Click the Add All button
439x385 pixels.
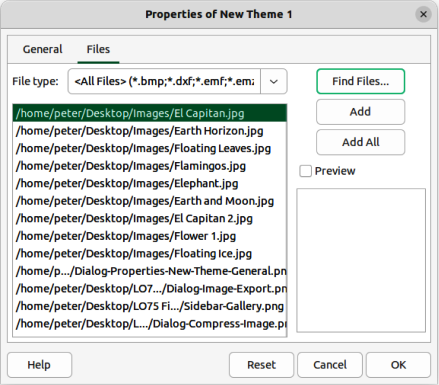click(360, 142)
